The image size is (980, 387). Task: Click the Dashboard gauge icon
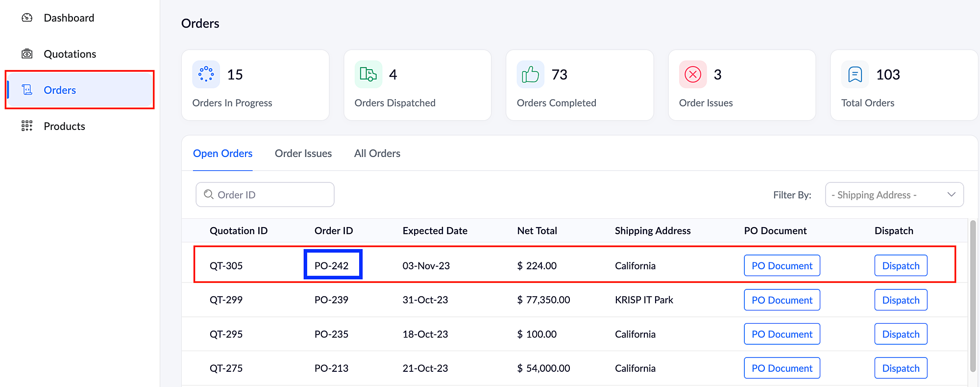point(27,18)
